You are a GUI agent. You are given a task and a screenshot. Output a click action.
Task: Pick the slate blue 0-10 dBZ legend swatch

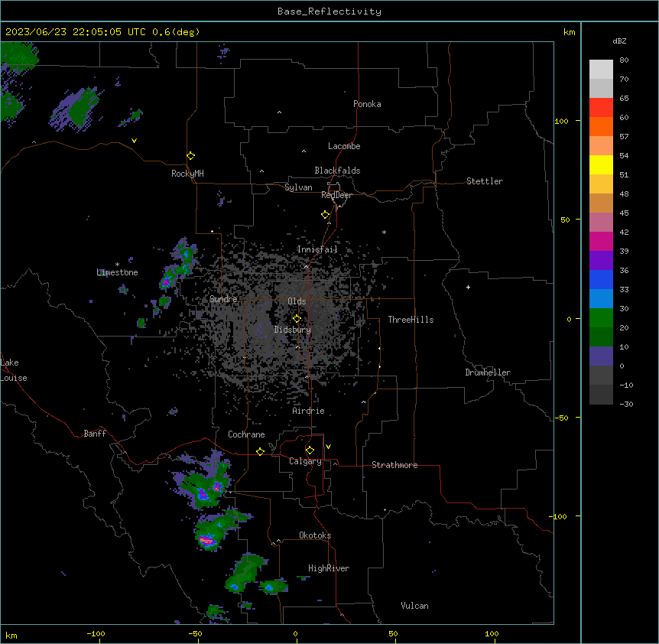[601, 356]
